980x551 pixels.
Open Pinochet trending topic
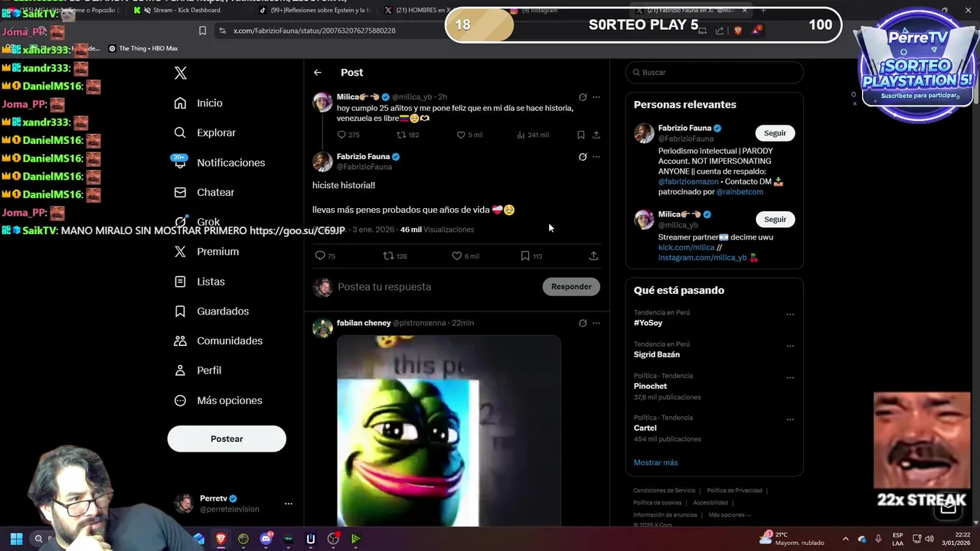(650, 386)
